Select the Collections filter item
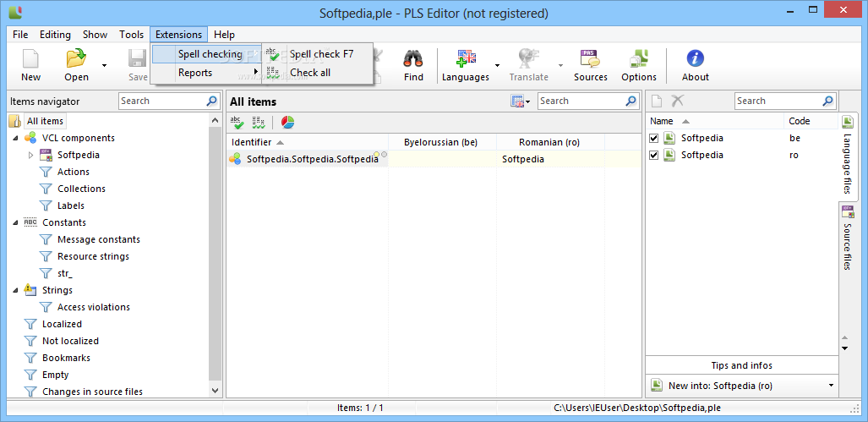This screenshot has width=868, height=422. click(x=81, y=189)
